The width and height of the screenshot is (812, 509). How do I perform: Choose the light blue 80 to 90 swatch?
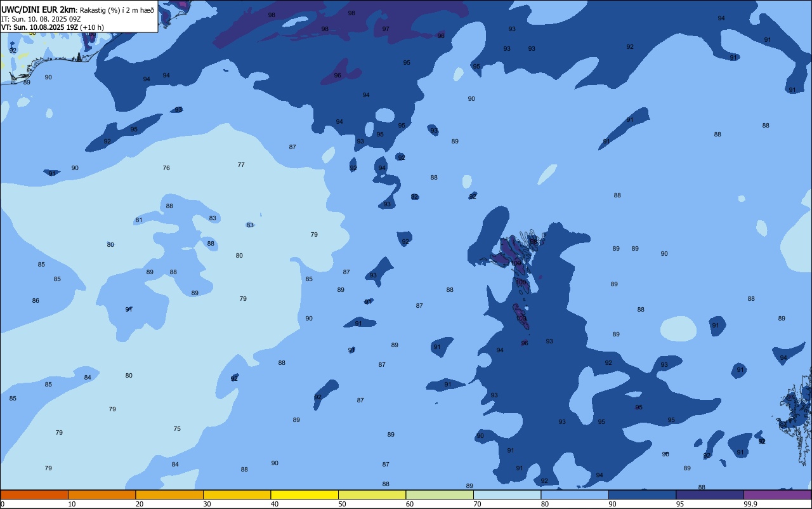click(x=575, y=494)
